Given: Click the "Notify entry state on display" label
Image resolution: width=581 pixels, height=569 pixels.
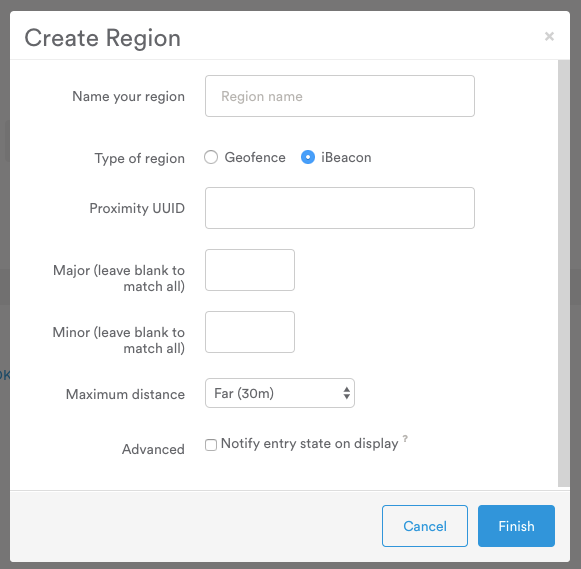Looking at the screenshot, I should click(x=309, y=443).
